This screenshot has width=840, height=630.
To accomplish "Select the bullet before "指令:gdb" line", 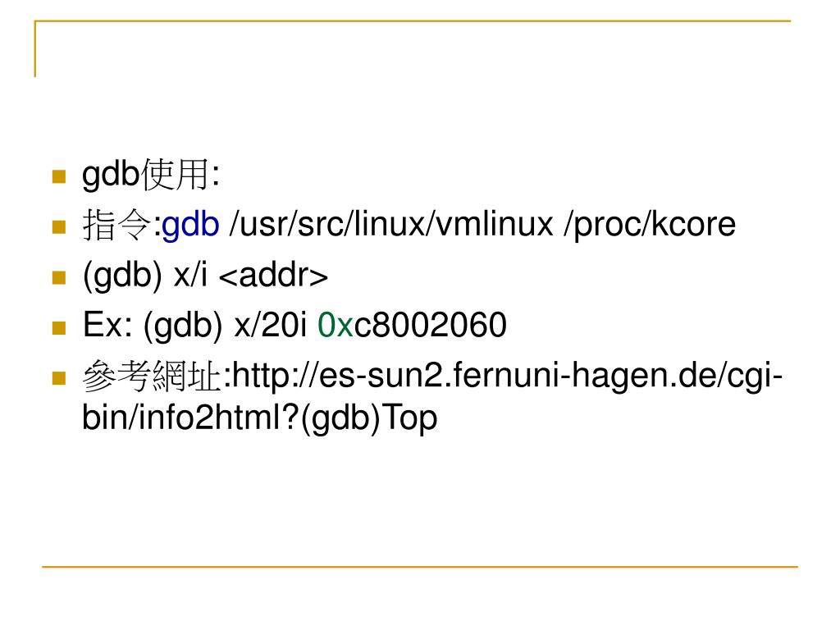I will (59, 227).
